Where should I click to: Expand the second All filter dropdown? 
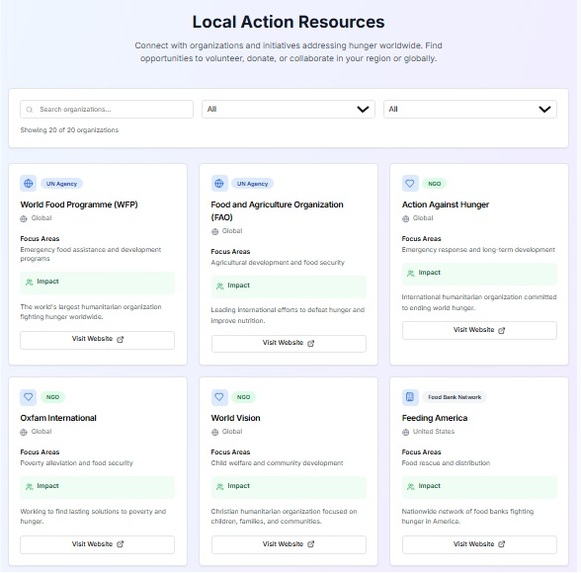pos(470,109)
